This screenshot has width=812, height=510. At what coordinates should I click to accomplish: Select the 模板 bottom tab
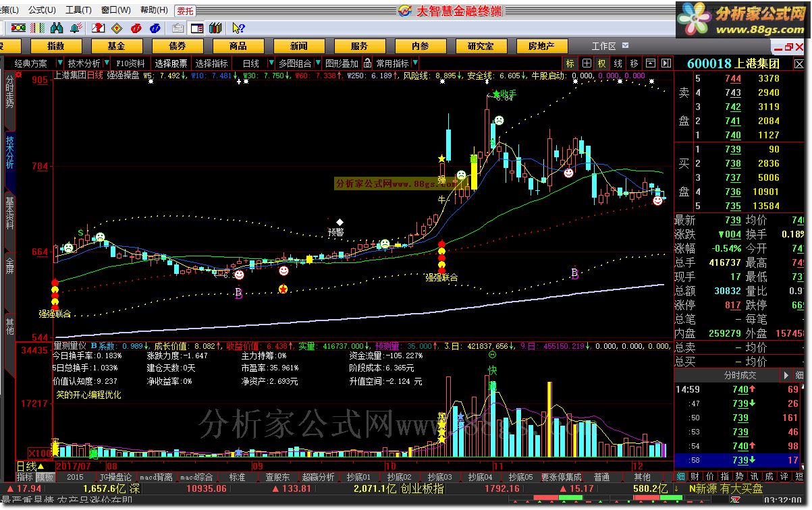pos(45,477)
